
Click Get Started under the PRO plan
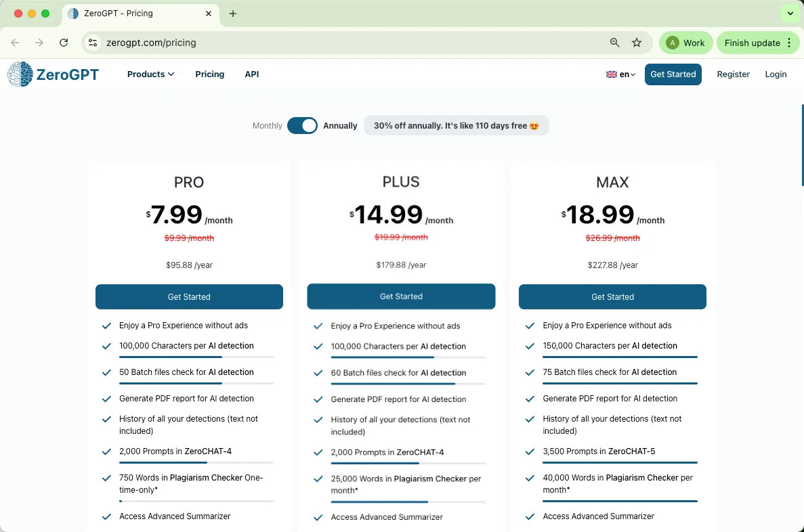tap(189, 296)
